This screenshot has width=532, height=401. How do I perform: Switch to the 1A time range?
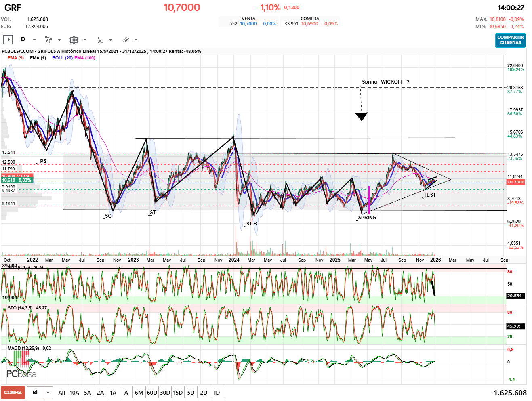pyautogui.click(x=113, y=393)
